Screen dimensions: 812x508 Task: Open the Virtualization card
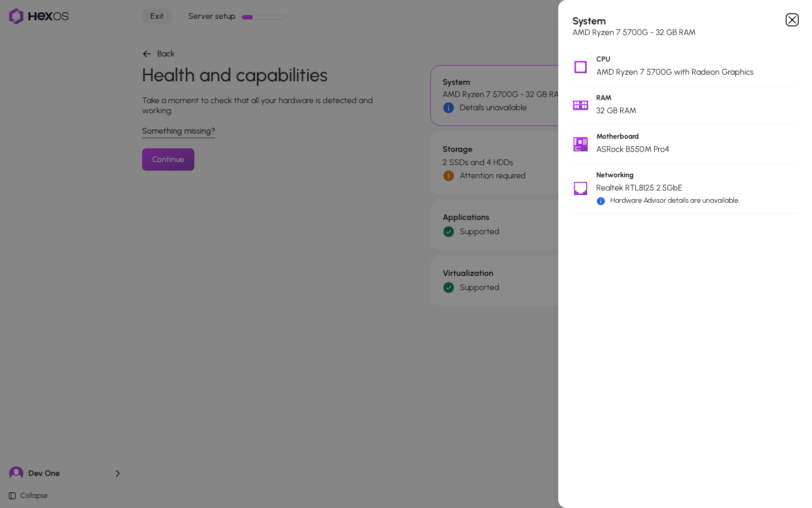pos(494,280)
